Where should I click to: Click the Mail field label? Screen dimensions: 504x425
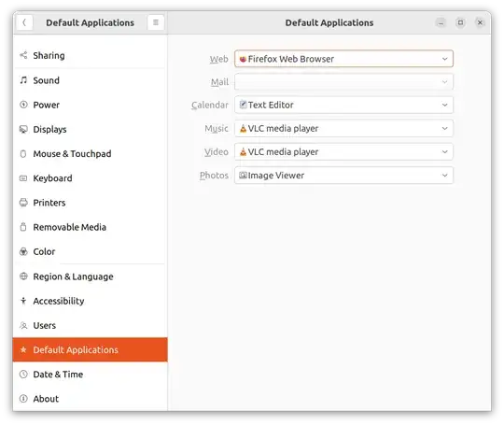[219, 82]
